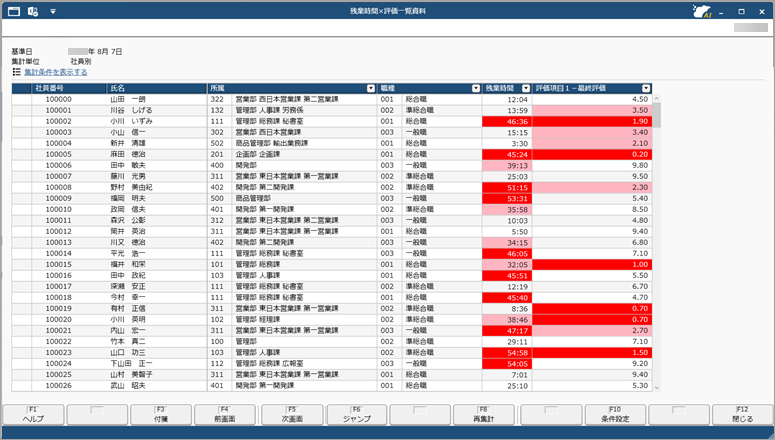The height and width of the screenshot is (440, 775).
Task: Open the 集計条件を表示する link
Action: [x=56, y=72]
